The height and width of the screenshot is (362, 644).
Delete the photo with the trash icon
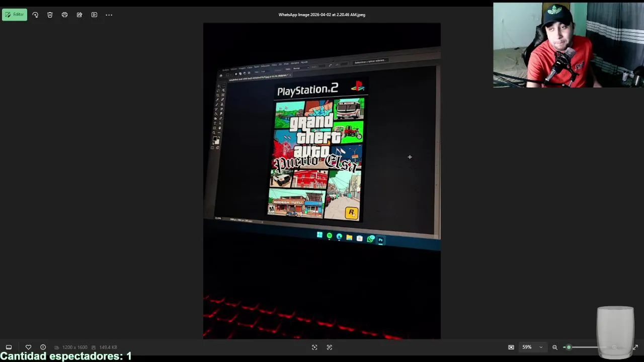[x=50, y=15]
